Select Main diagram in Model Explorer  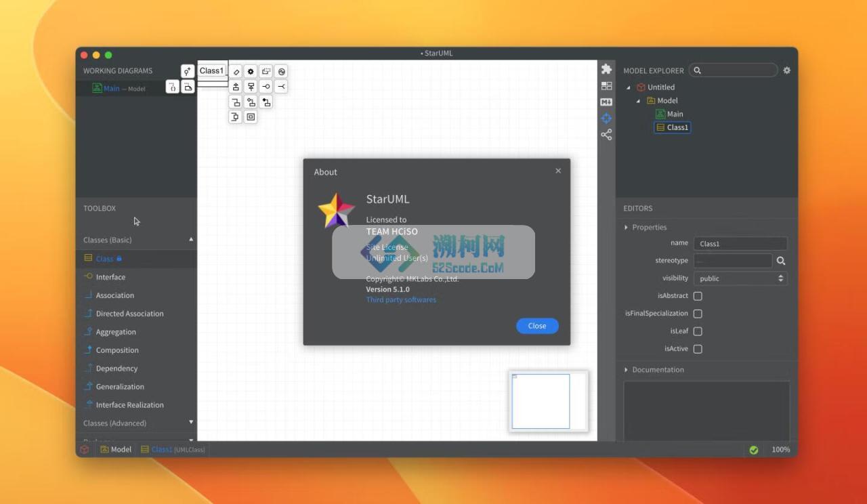669,114
